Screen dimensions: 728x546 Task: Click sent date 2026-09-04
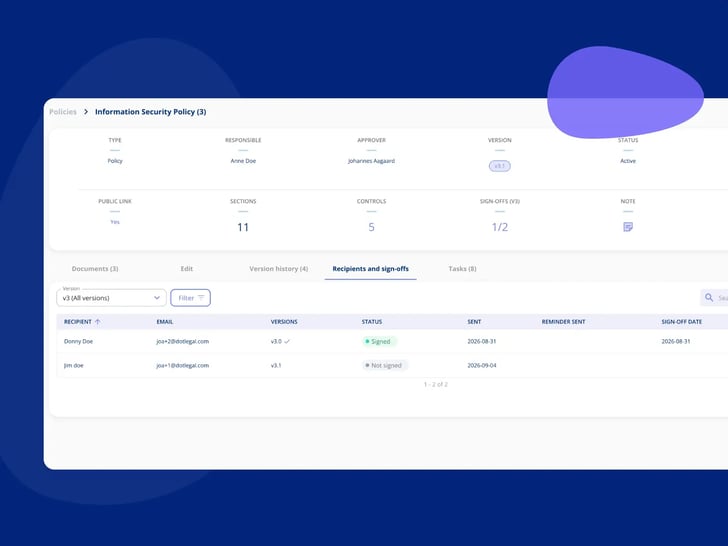(482, 365)
